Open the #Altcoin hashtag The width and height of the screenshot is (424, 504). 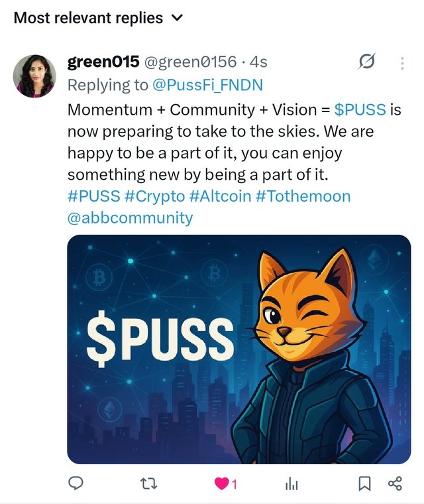click(x=220, y=196)
